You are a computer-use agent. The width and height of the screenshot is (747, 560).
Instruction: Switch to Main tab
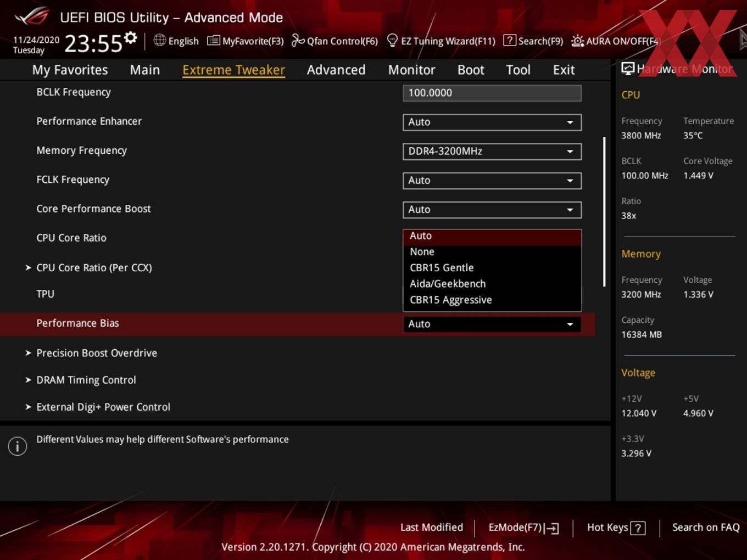pos(145,70)
